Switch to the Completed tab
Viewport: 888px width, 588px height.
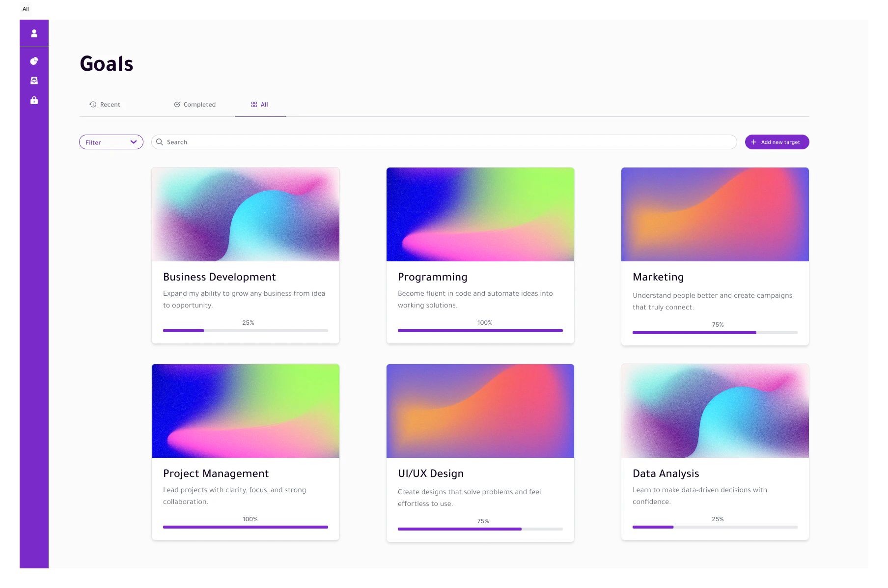pyautogui.click(x=199, y=105)
